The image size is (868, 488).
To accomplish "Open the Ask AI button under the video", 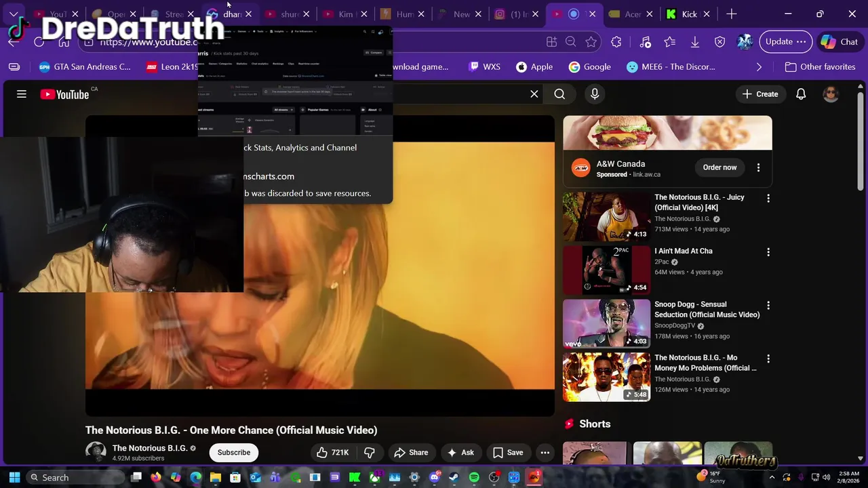I will point(460,453).
